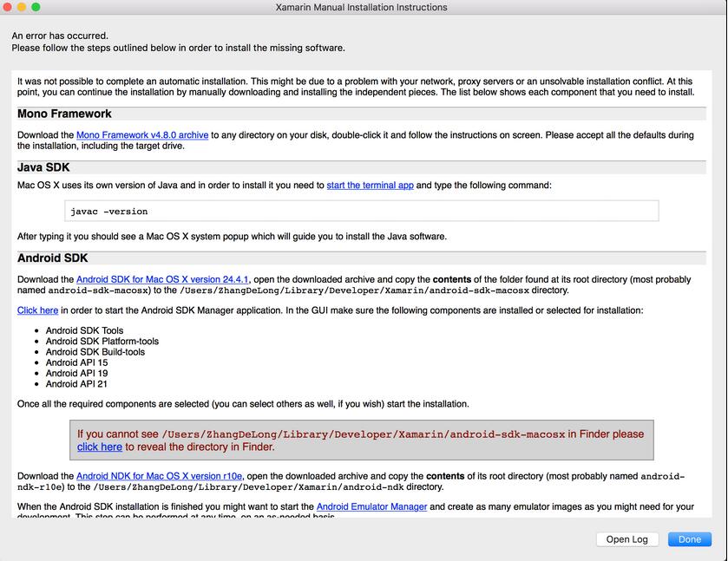Open the Mono Framework v4.8.0 archive link
Screen dimensions: 728x561
tap(142, 135)
